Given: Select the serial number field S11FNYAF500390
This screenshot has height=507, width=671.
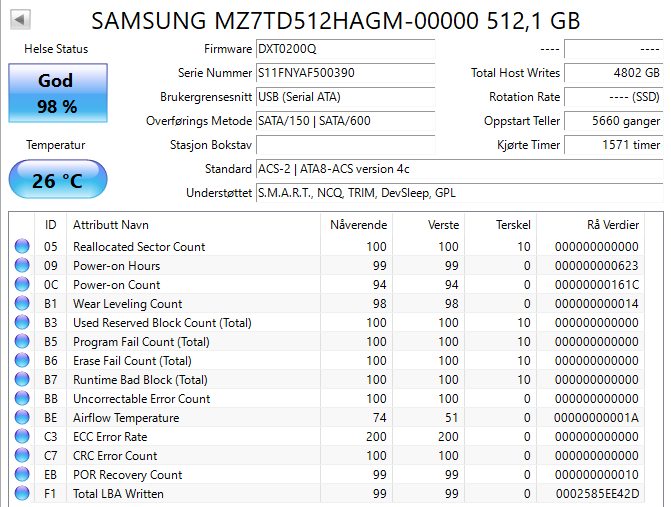Looking at the screenshot, I should (x=345, y=73).
